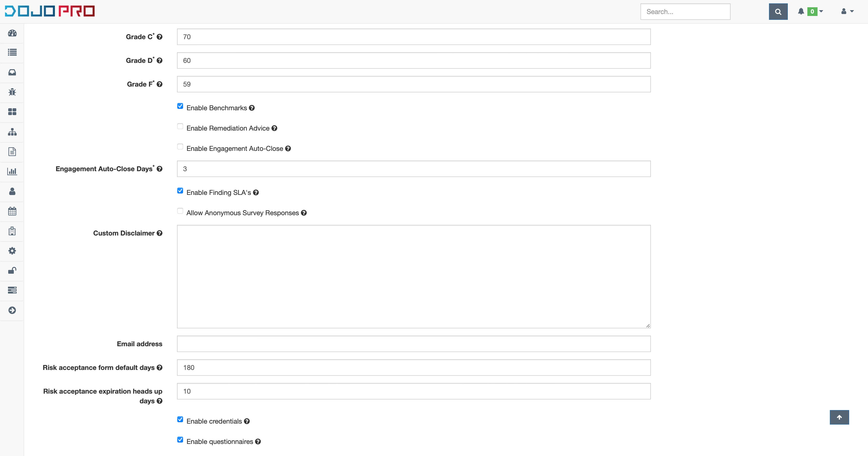Disable the Enable Benchmarks checkbox
This screenshot has width=868, height=456.
(x=180, y=106)
